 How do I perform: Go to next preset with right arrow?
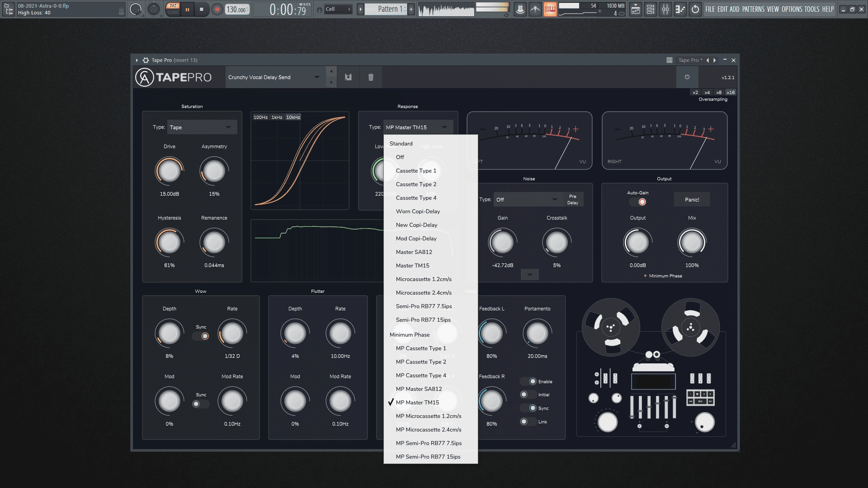tap(715, 60)
